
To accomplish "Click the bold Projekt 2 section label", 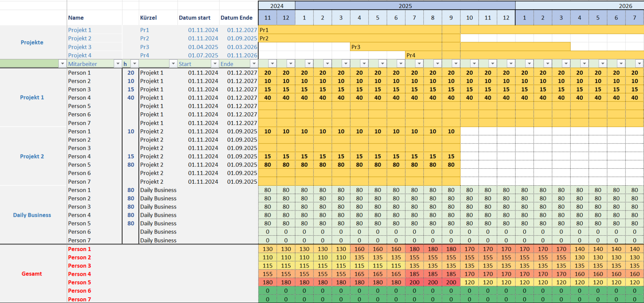I will coord(32,156).
